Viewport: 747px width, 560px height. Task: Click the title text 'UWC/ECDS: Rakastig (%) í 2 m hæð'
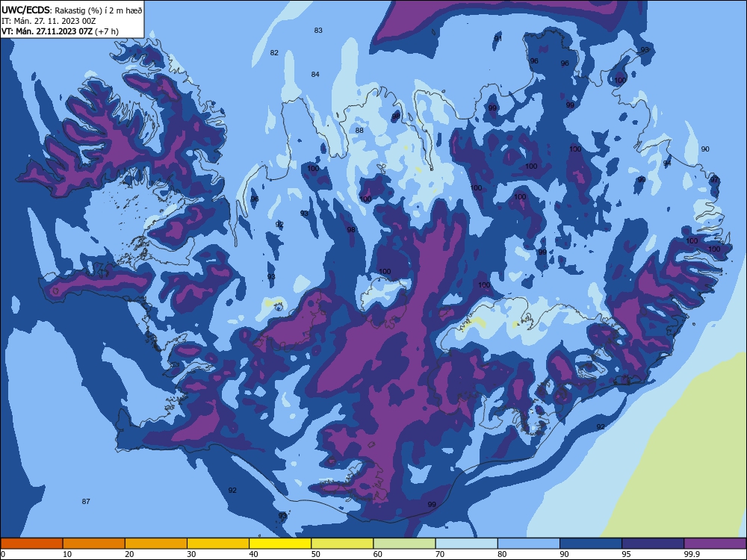click(72, 10)
